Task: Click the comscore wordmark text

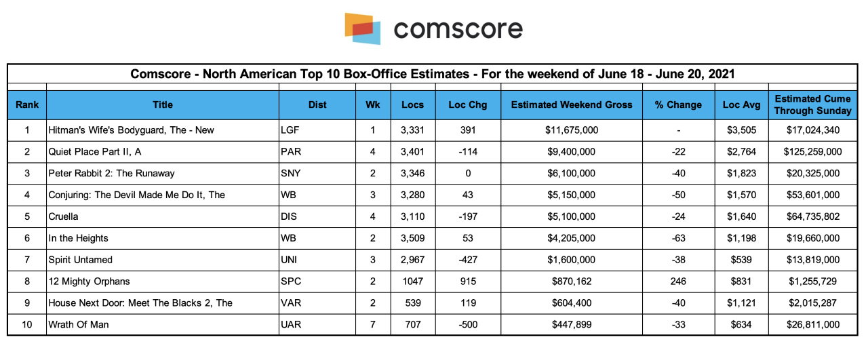Action: (x=458, y=29)
